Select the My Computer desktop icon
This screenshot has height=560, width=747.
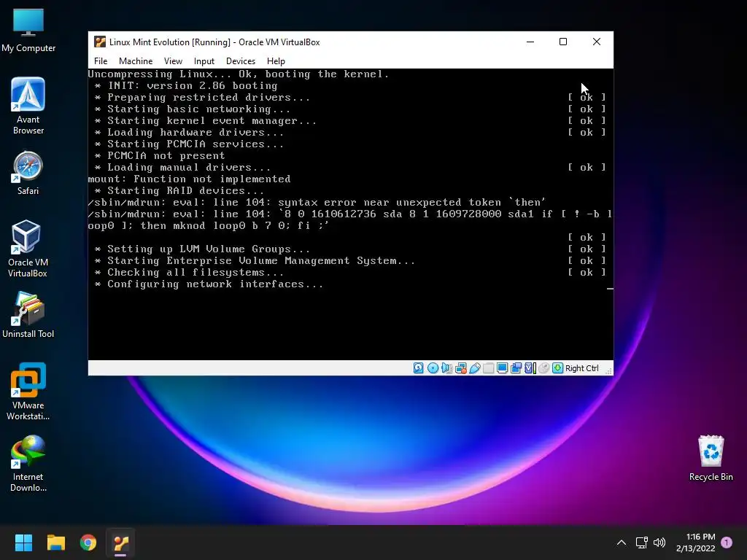pos(28,29)
